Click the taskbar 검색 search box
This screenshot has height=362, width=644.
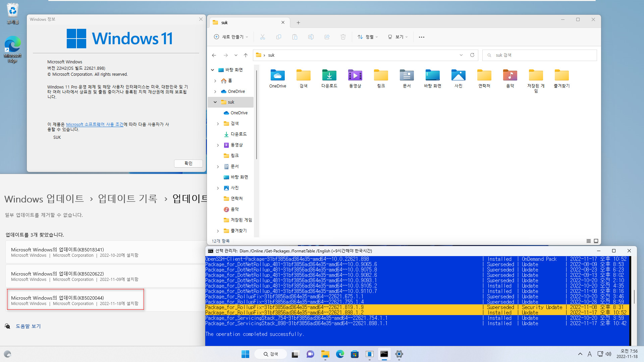270,354
